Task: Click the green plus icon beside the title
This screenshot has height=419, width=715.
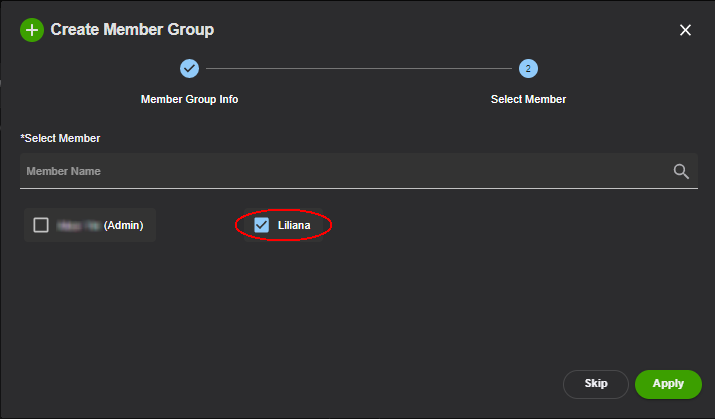Action: [32, 30]
